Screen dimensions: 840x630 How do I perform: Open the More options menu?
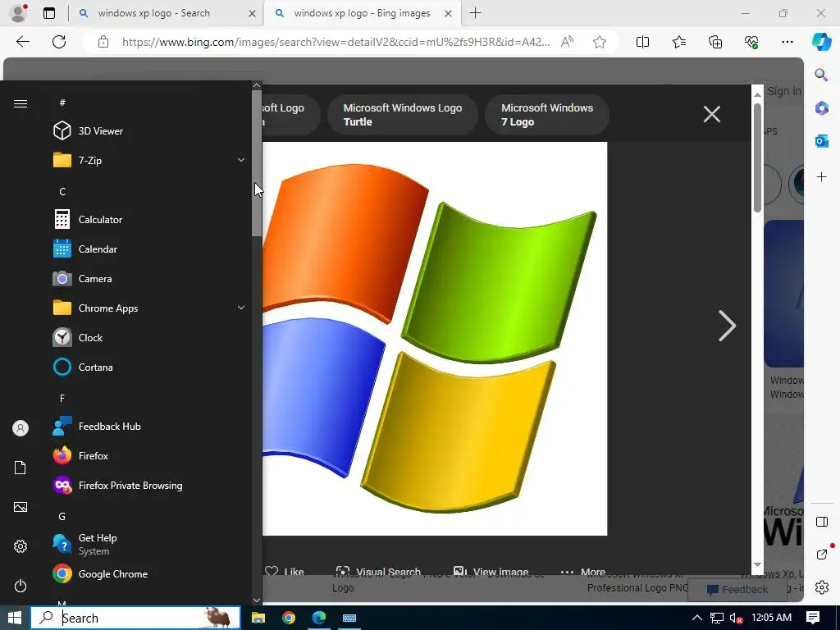click(x=583, y=572)
